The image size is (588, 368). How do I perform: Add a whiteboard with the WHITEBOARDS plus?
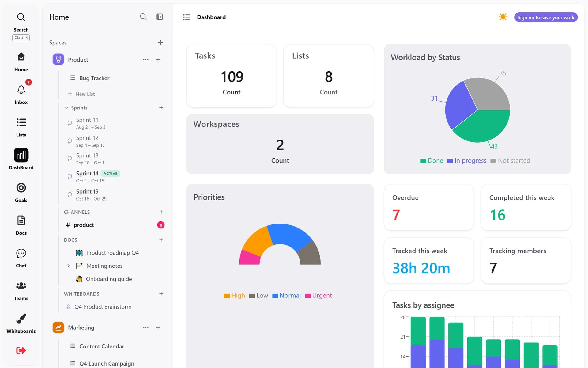161,294
